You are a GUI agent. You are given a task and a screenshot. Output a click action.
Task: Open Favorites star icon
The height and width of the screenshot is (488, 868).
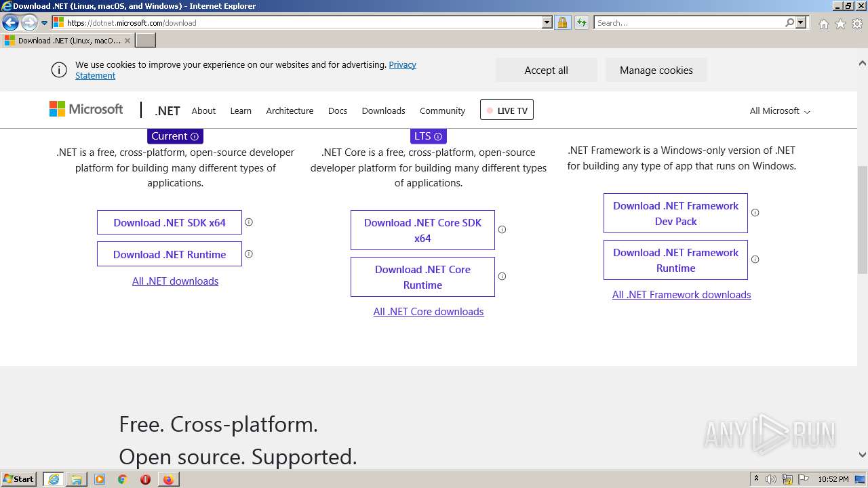coord(840,24)
